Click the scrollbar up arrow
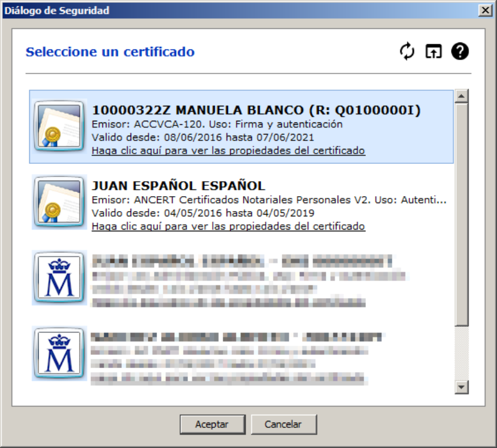The image size is (497, 448). pyautogui.click(x=461, y=96)
